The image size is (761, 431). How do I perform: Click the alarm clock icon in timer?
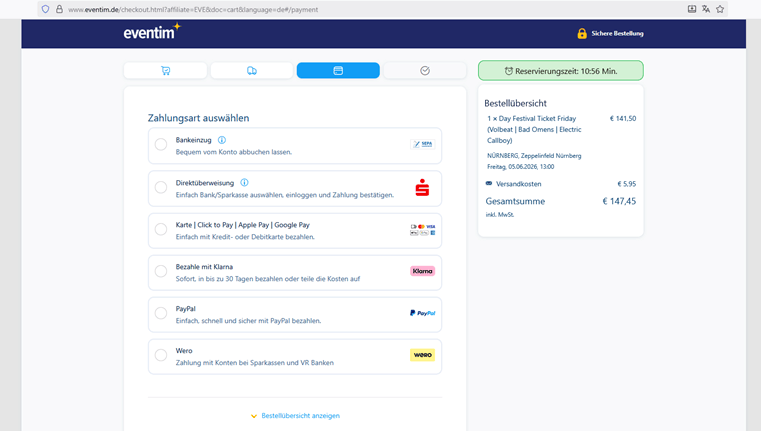tap(509, 71)
